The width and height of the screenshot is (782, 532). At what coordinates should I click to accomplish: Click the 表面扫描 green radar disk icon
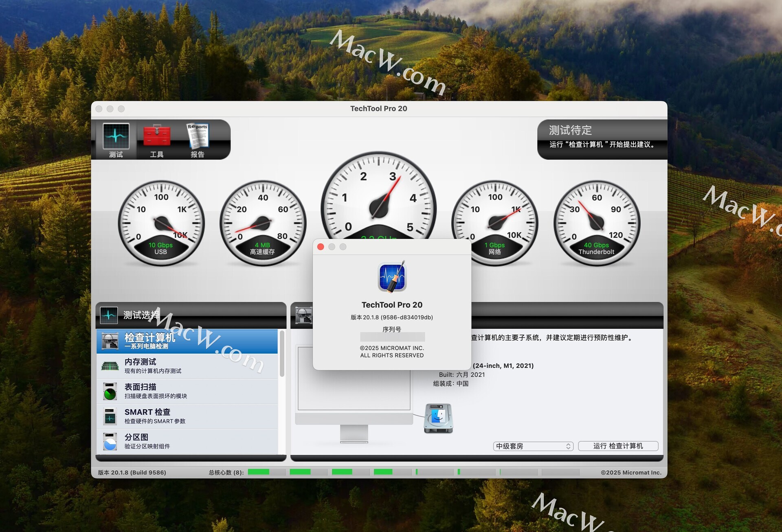click(x=110, y=392)
